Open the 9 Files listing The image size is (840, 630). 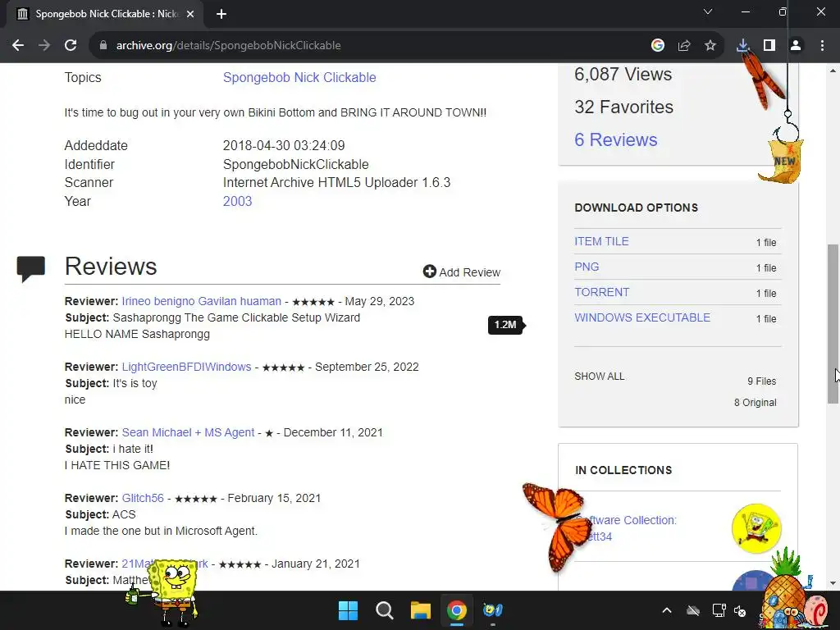click(761, 381)
